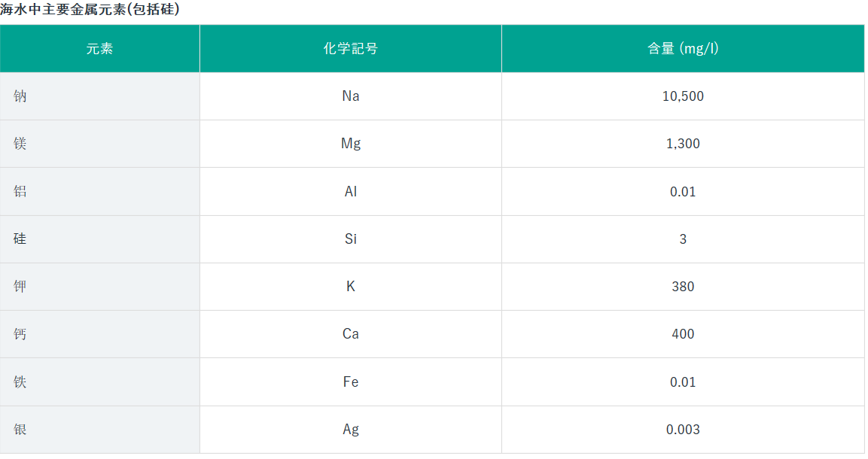868x459 pixels.
Task: Select the 380 content value
Action: [x=683, y=287]
